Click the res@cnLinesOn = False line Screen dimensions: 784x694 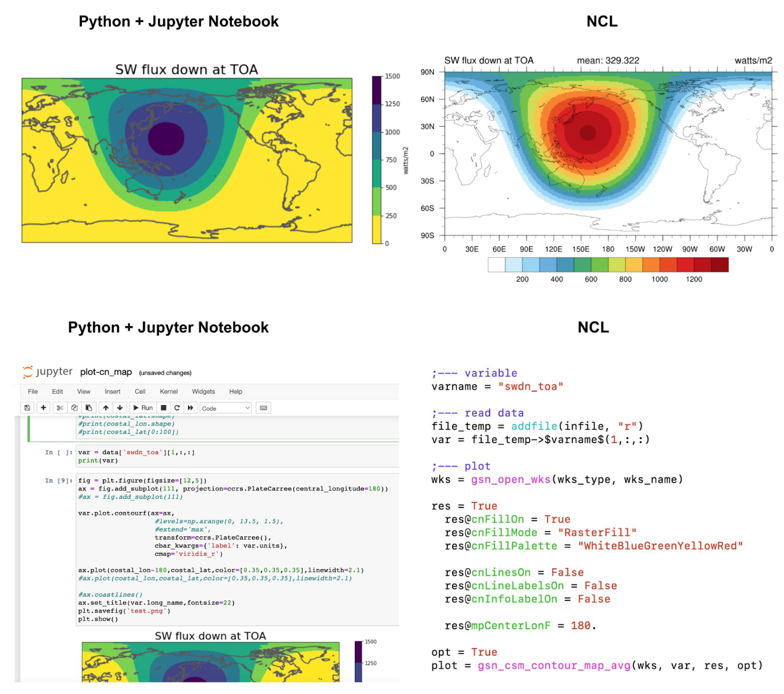[x=514, y=572]
